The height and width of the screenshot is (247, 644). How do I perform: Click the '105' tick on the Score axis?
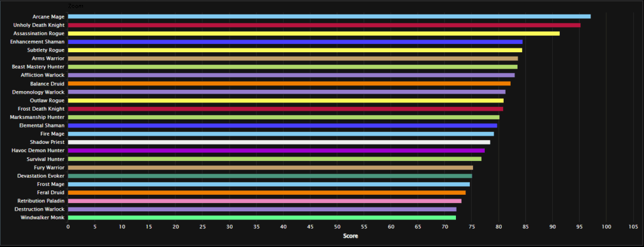[x=633, y=227]
